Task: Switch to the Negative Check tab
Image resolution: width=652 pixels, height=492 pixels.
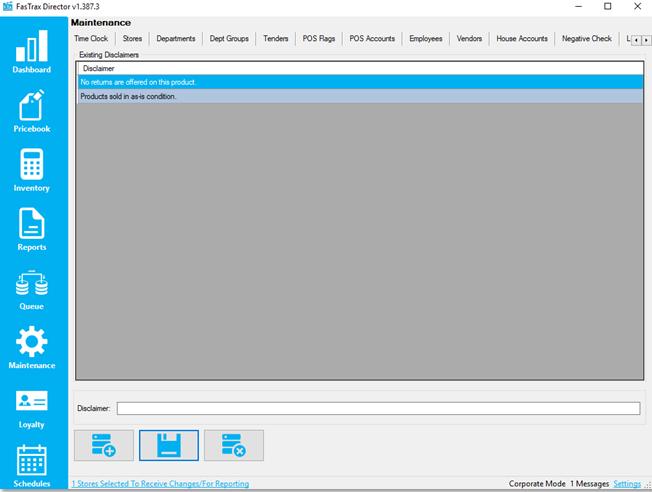Action: [x=587, y=39]
